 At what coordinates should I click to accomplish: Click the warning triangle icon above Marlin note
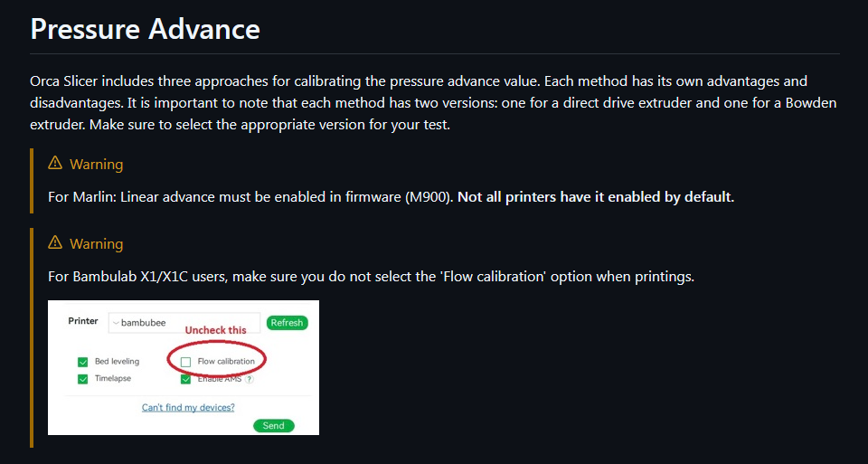click(x=55, y=164)
